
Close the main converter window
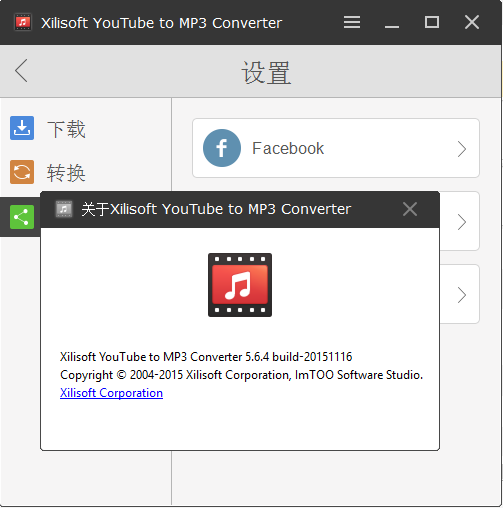point(472,22)
